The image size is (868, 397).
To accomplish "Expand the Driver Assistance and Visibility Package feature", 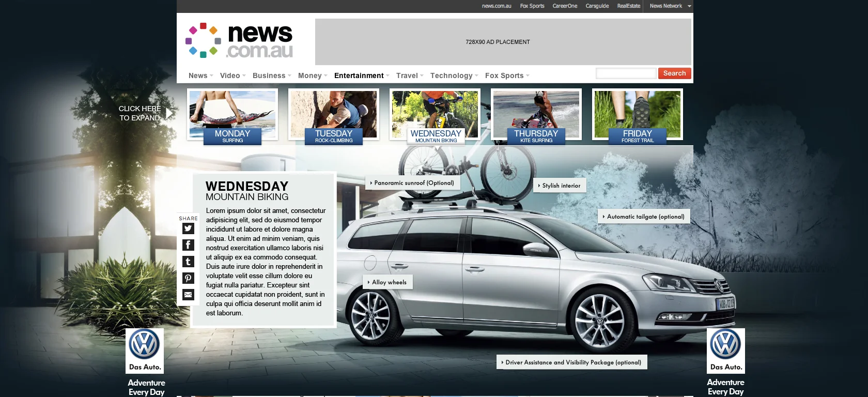I will pyautogui.click(x=571, y=362).
